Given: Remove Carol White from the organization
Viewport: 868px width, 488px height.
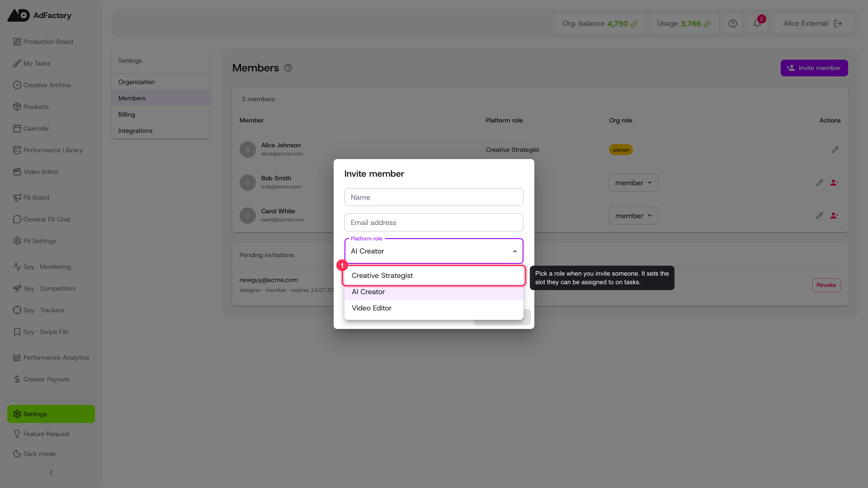Looking at the screenshot, I should point(834,216).
